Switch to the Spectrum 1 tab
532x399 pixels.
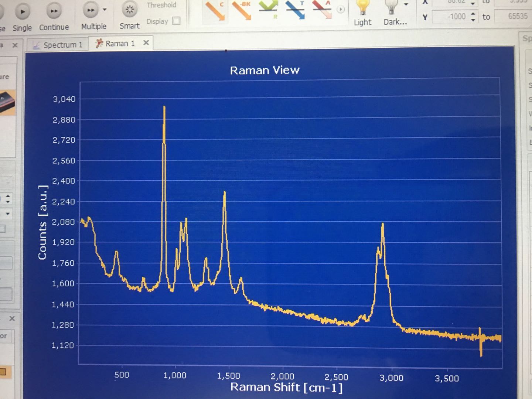click(x=58, y=45)
